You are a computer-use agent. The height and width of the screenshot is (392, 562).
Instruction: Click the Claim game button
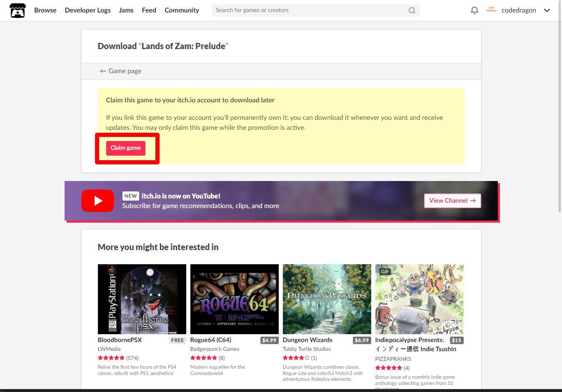[126, 148]
